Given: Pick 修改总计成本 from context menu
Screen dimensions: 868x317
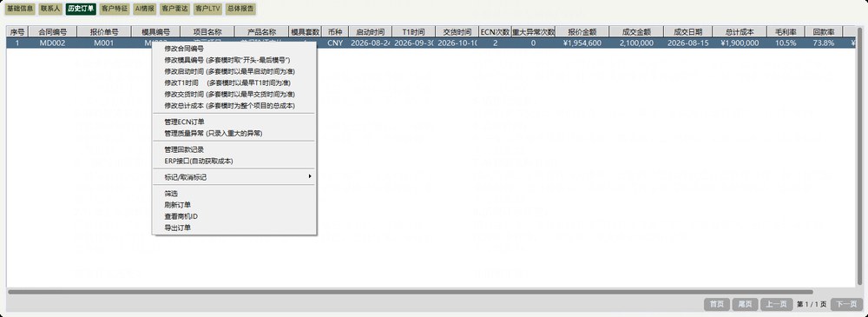Looking at the screenshot, I should tap(234, 105).
